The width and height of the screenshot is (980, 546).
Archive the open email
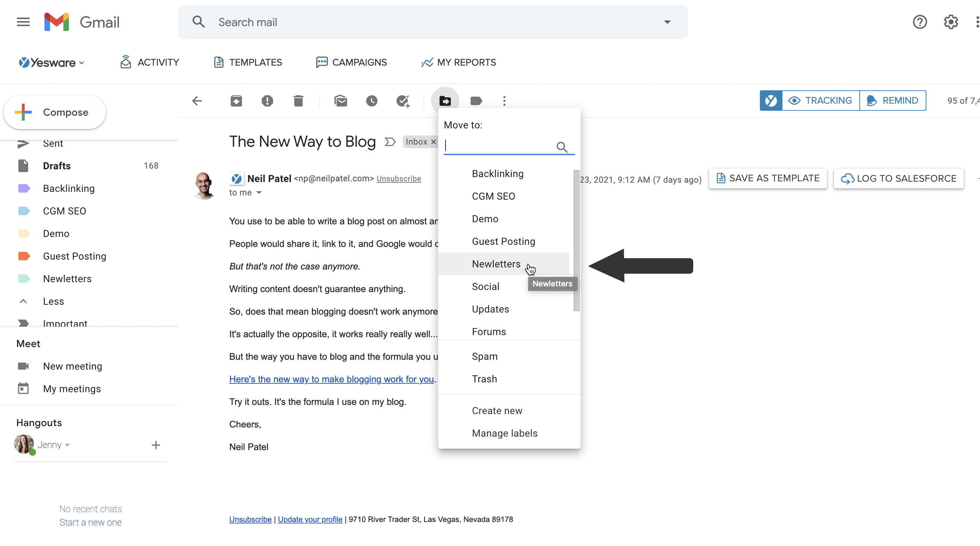236,101
